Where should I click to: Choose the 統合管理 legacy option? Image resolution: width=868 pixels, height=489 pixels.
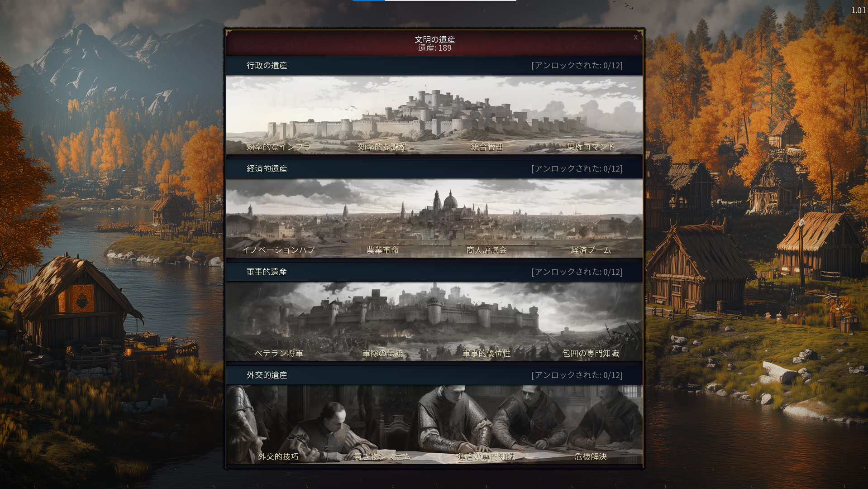(486, 147)
